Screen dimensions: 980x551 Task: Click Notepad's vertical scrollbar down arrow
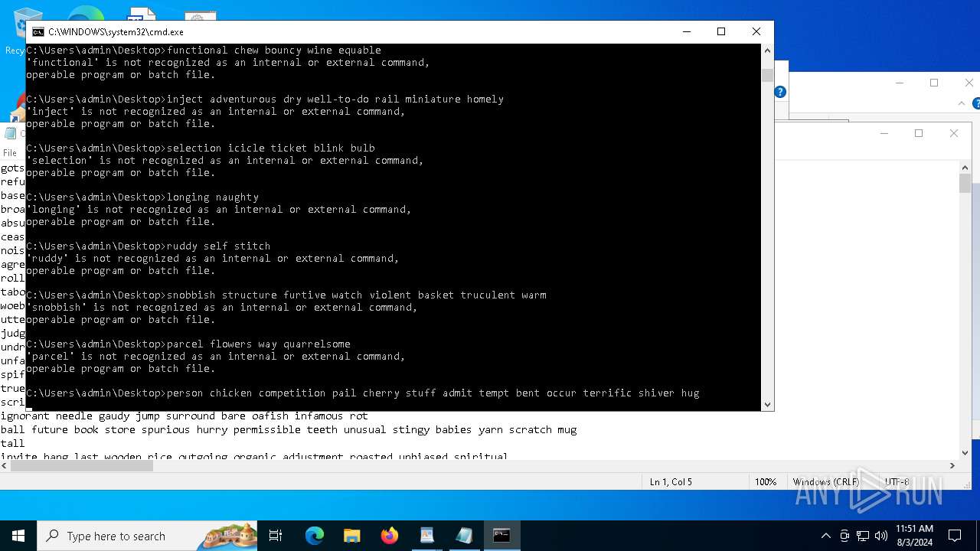[965, 453]
